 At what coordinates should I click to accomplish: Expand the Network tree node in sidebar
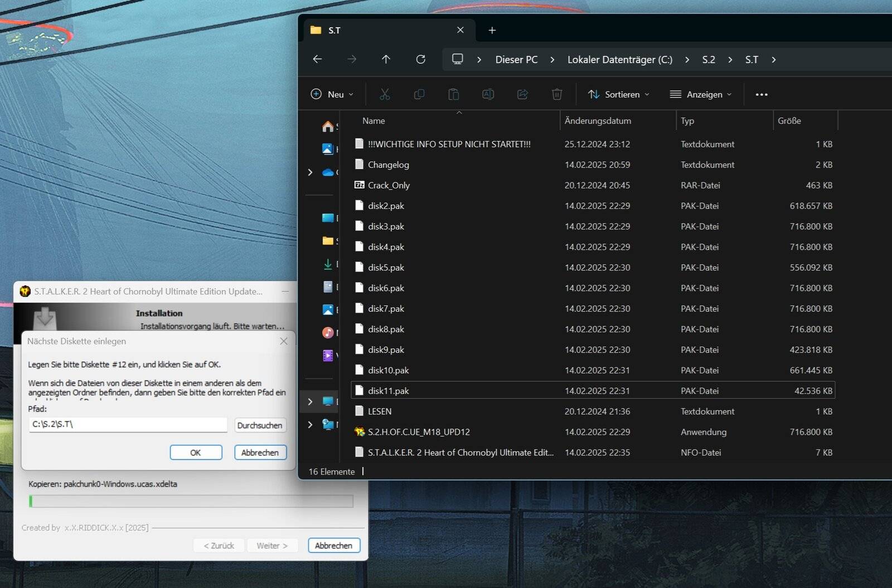click(x=311, y=425)
